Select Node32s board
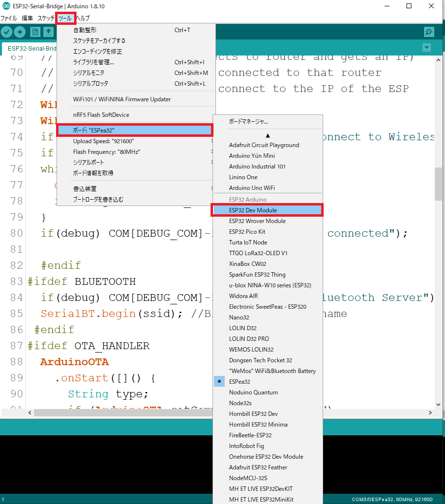 (x=268, y=403)
